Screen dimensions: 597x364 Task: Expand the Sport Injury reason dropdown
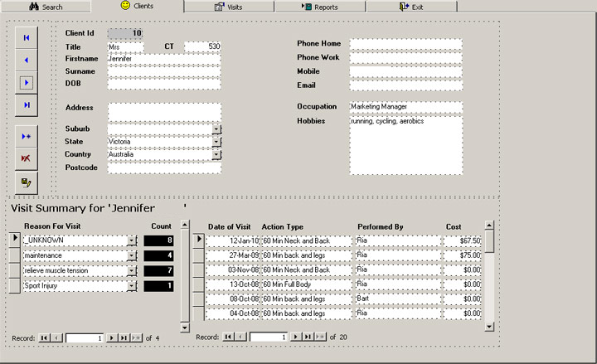pos(132,286)
